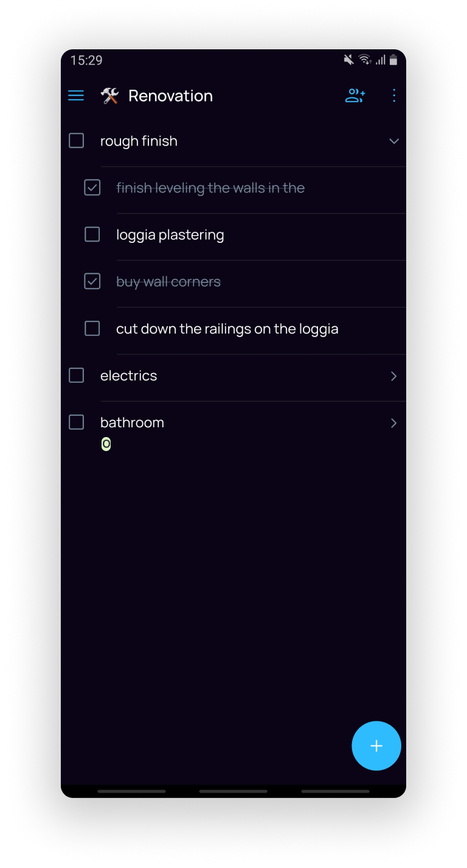Mark 'cut down the railings' as done
This screenshot has width=467, height=868.
(x=92, y=328)
